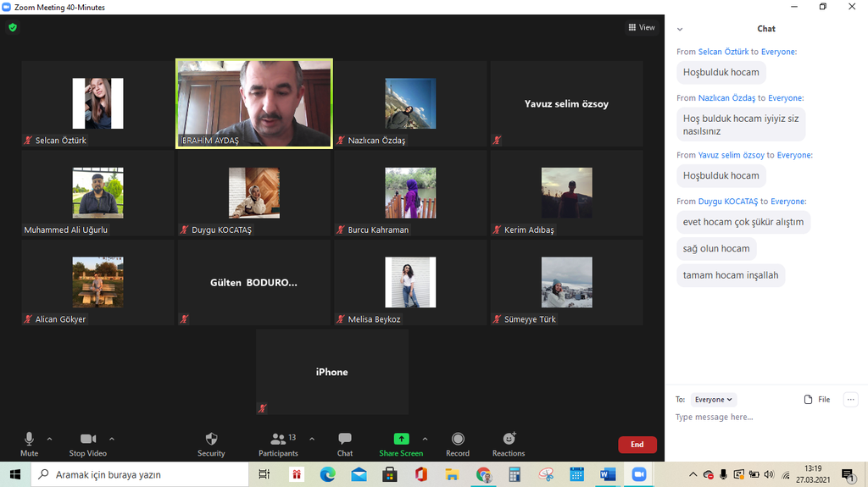Open the Reactions menu
868x487 pixels.
pyautogui.click(x=509, y=443)
